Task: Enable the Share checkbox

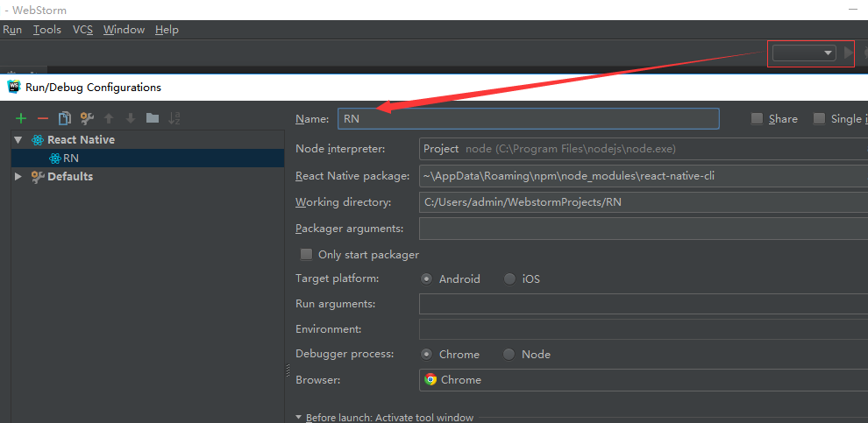Action: 757,118
